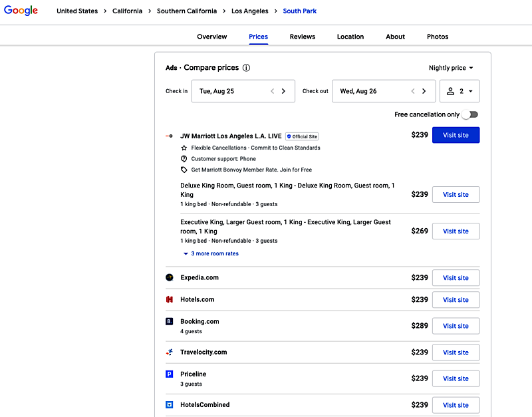Click the Booking.com $289 price
The image size is (532, 417).
(420, 326)
